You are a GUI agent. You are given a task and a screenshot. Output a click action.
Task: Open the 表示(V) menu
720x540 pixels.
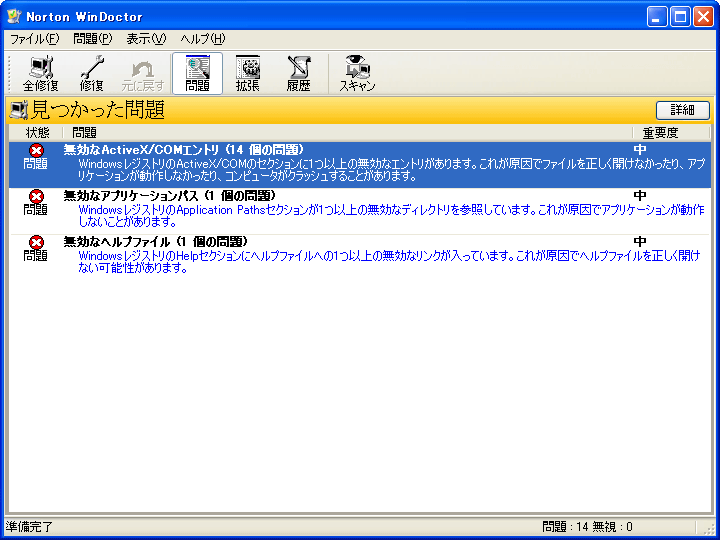coord(146,39)
